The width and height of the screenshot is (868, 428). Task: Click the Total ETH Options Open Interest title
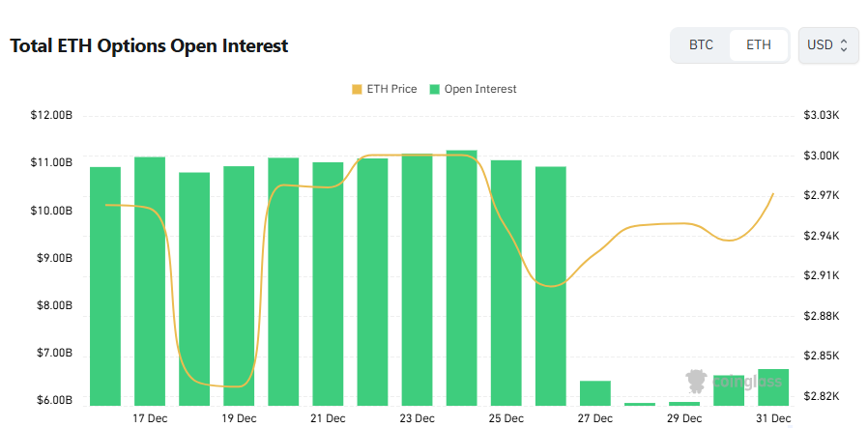(149, 45)
